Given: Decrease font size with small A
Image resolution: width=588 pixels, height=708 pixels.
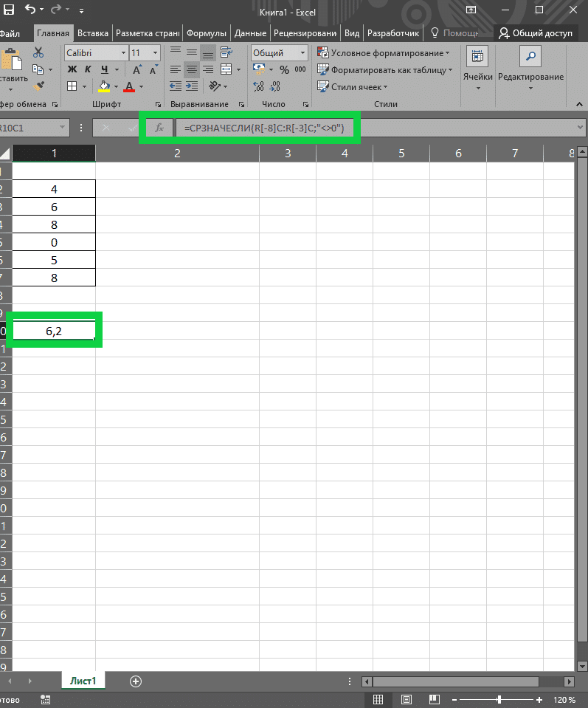Looking at the screenshot, I should click(x=153, y=69).
